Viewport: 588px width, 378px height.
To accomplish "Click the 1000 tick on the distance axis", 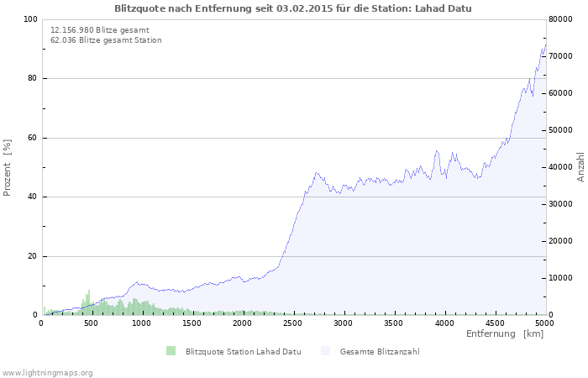I will 141,323.
